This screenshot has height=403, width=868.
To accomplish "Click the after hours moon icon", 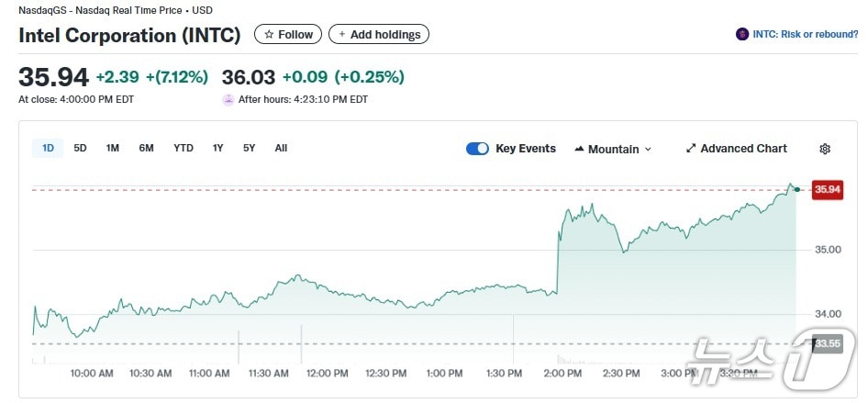I will click(228, 99).
